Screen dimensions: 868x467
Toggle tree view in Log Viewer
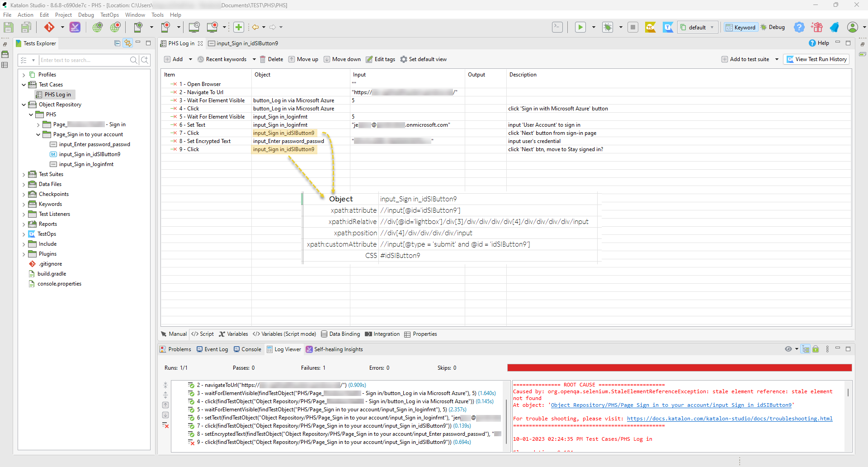pyautogui.click(x=806, y=349)
